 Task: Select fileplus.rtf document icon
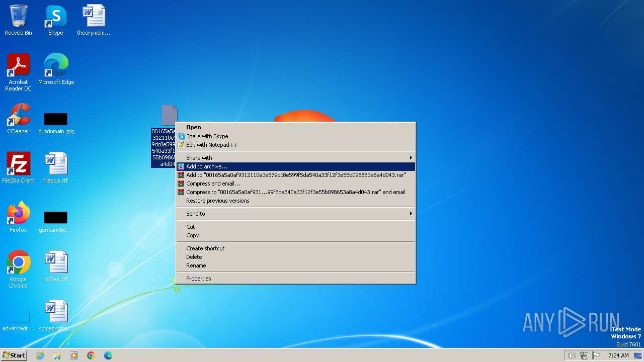[56, 168]
